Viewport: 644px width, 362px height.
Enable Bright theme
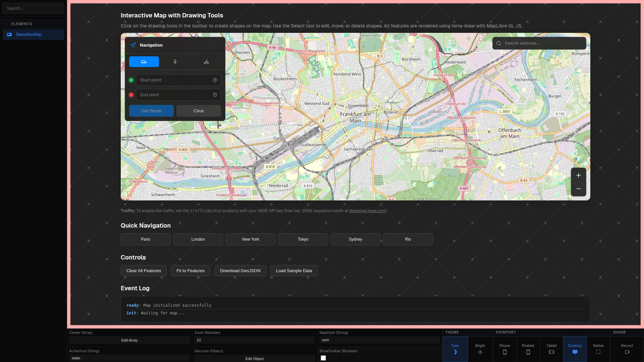coord(480,349)
